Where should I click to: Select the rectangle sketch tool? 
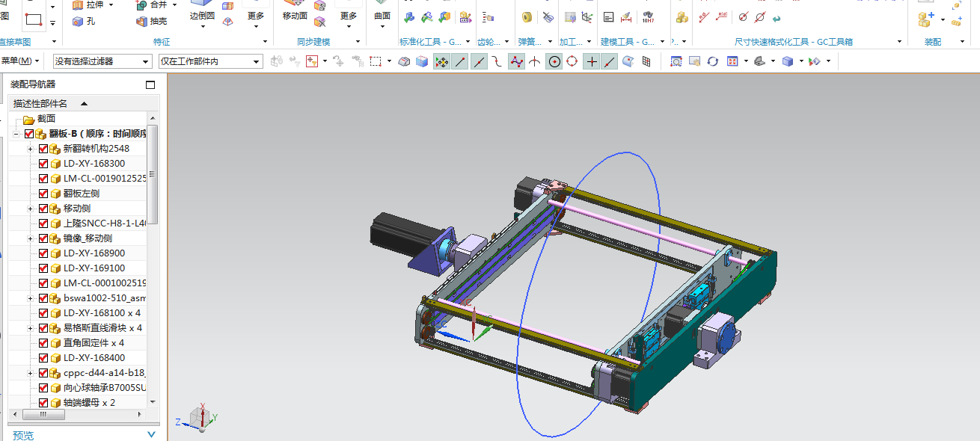(33, 18)
